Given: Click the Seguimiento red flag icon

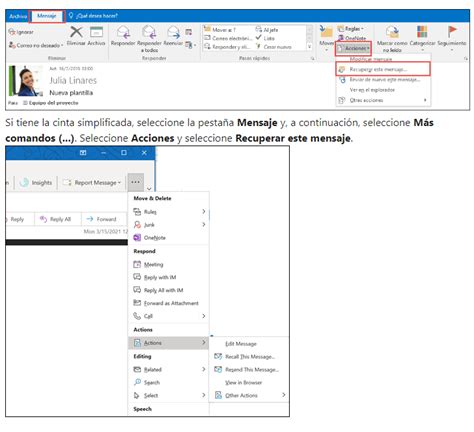Looking at the screenshot, I should click(x=452, y=32).
